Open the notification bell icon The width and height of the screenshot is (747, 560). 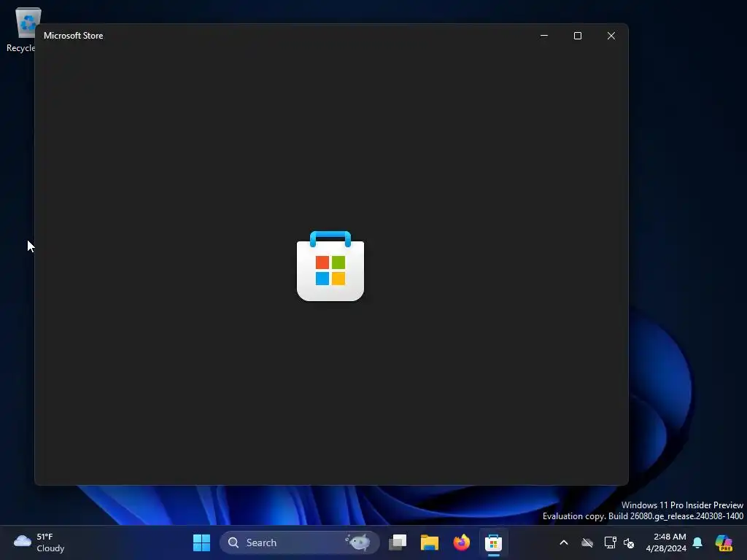[x=697, y=542]
